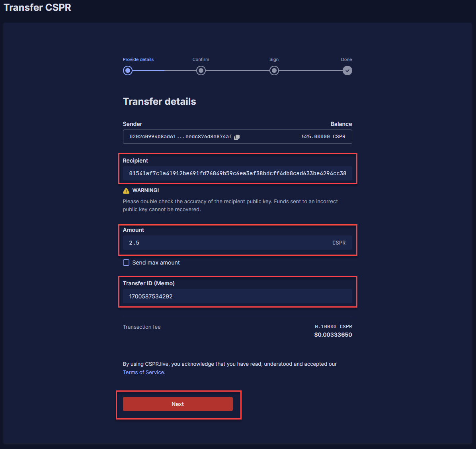Click the 0.10000 CSPR transaction fee
The width and height of the screenshot is (476, 449).
pos(333,327)
